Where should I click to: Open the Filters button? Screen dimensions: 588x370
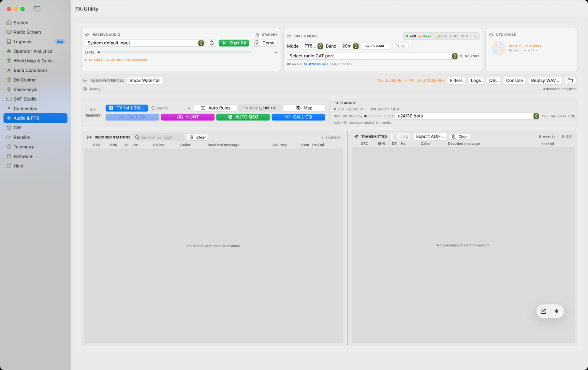(x=456, y=81)
